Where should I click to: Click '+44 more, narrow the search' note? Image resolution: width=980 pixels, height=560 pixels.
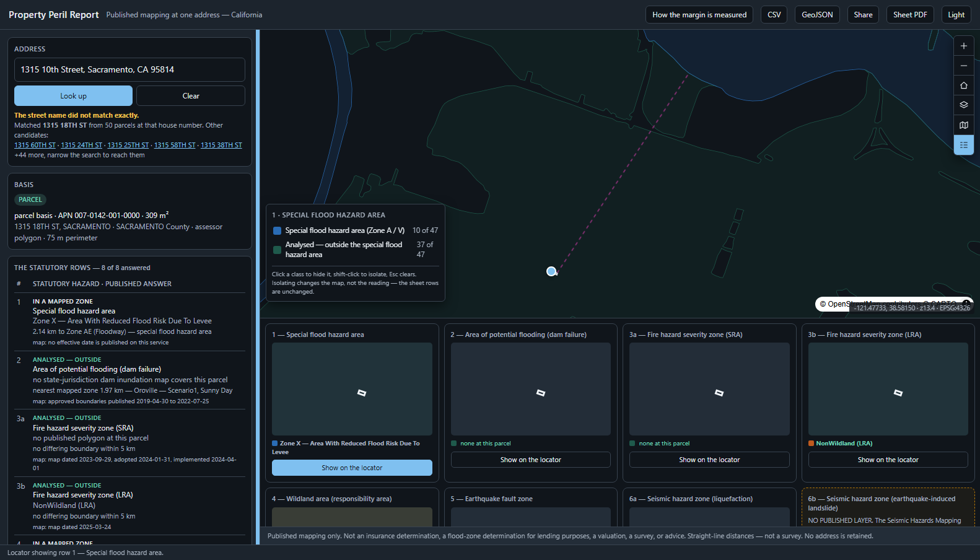coord(79,155)
